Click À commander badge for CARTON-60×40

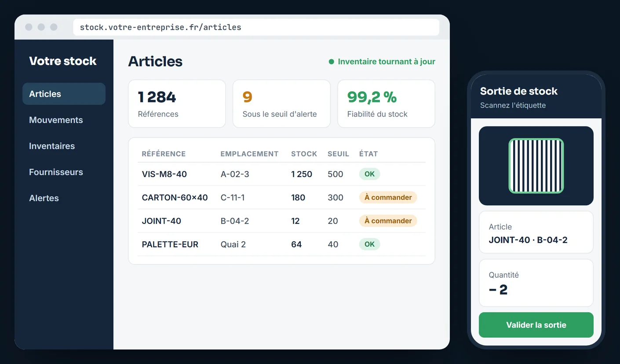388,197
